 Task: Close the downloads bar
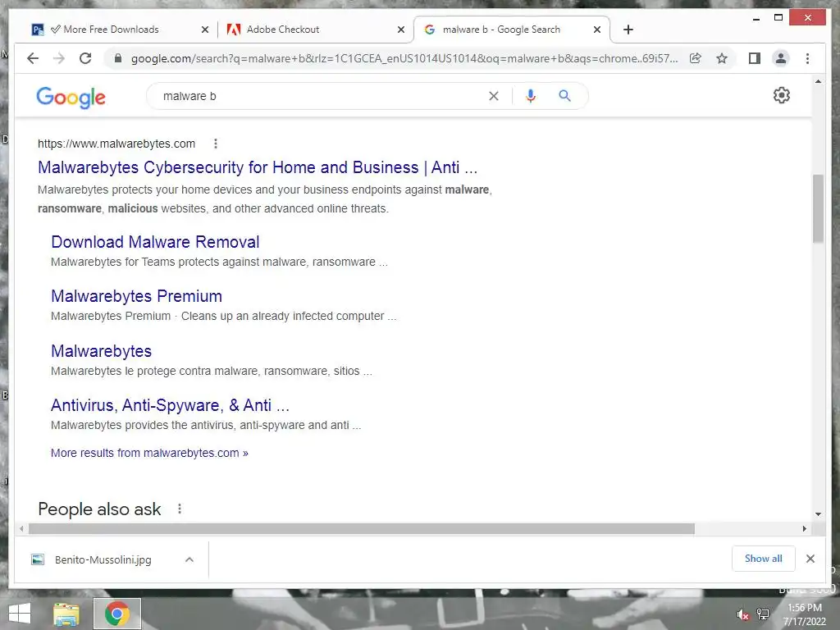click(x=810, y=559)
